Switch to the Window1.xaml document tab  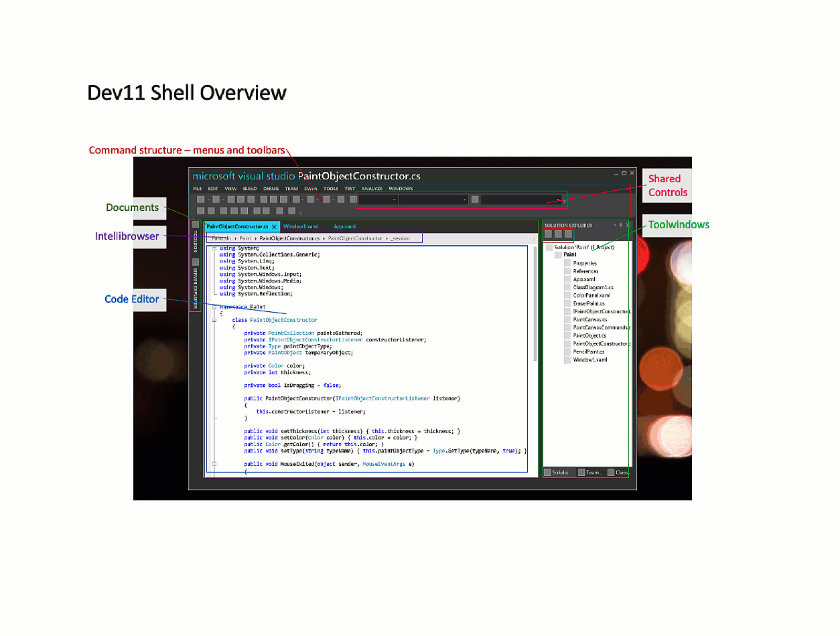(x=301, y=227)
